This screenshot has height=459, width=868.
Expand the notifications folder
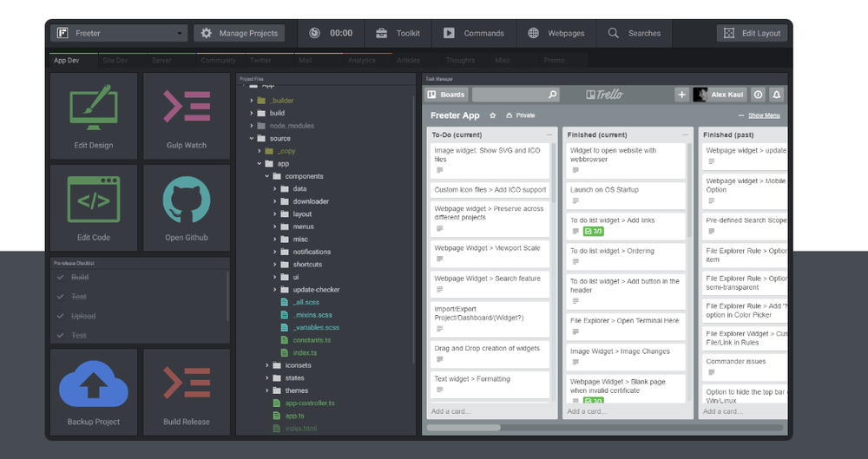pos(274,252)
